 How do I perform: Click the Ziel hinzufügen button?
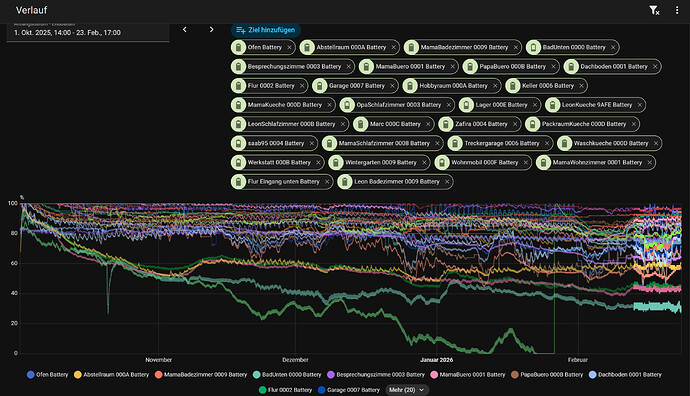(x=266, y=30)
